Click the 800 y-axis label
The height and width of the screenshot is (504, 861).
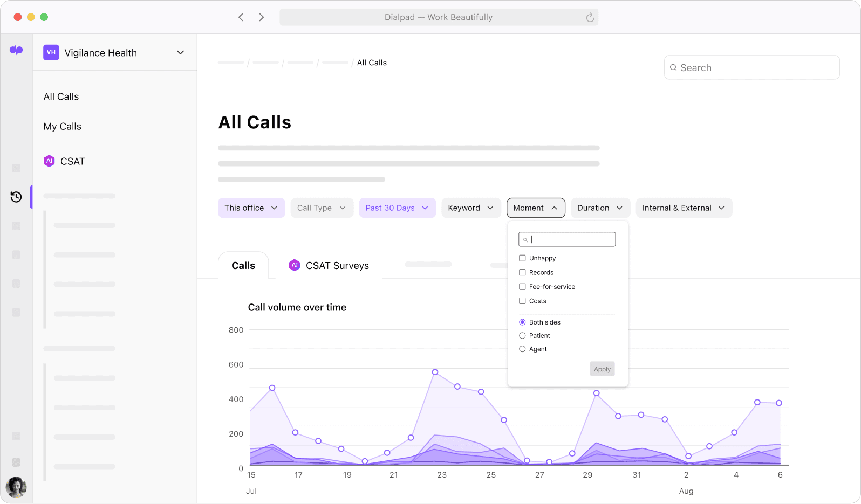[x=236, y=330]
